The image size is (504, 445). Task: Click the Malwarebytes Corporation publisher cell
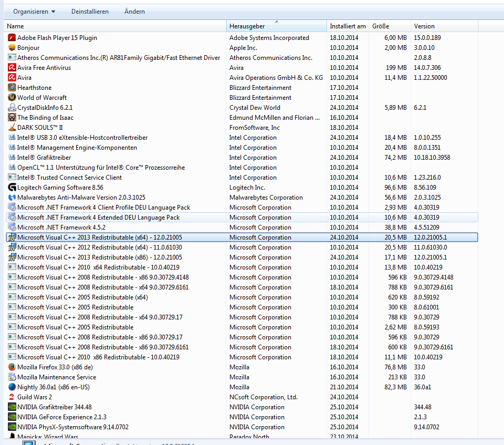coord(266,197)
